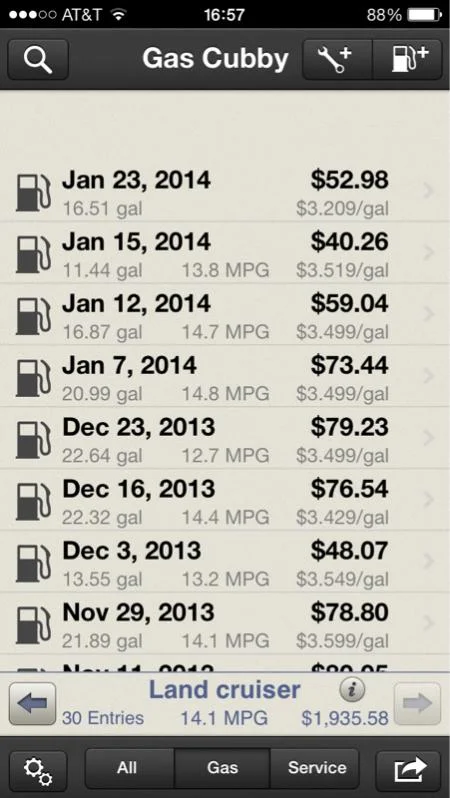
Task: Expand the Dec 16, 2013 entry chevron
Action: click(428, 500)
